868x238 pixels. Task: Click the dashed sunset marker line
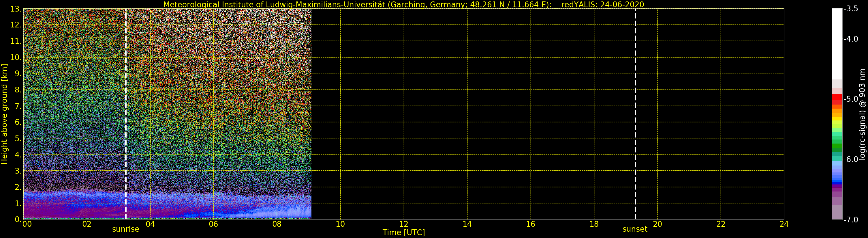(635, 114)
